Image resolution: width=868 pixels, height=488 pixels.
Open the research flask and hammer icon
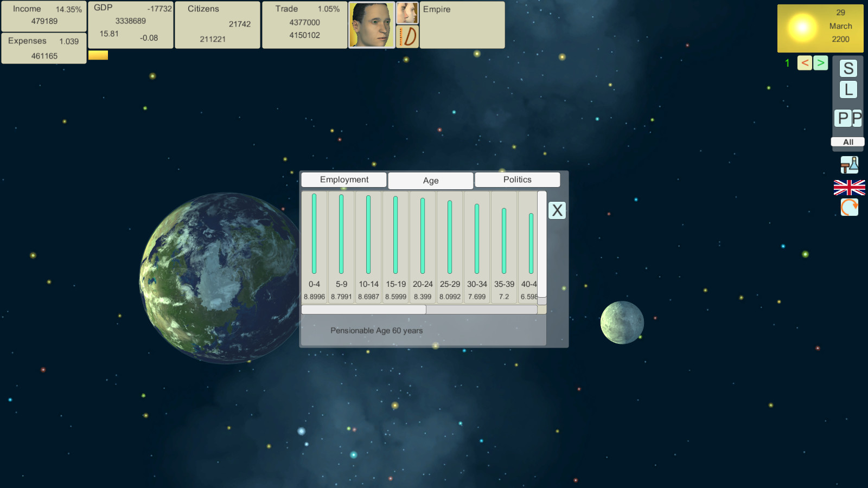click(x=849, y=165)
